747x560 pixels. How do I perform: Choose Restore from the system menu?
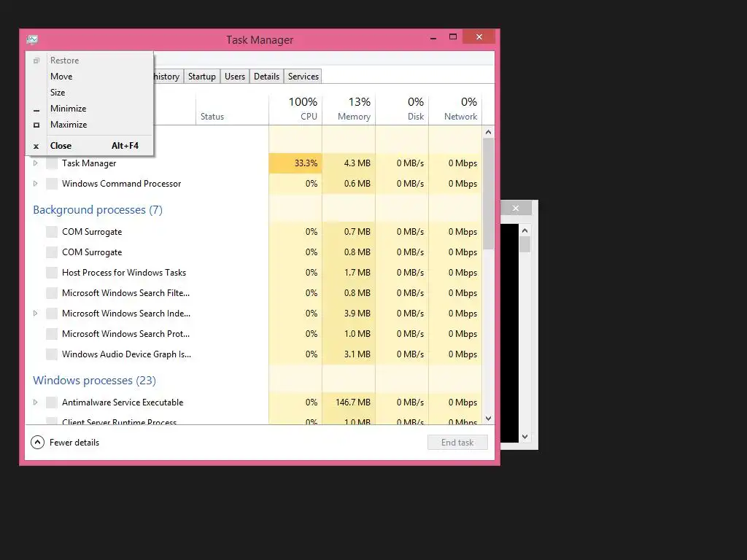[x=90, y=61]
